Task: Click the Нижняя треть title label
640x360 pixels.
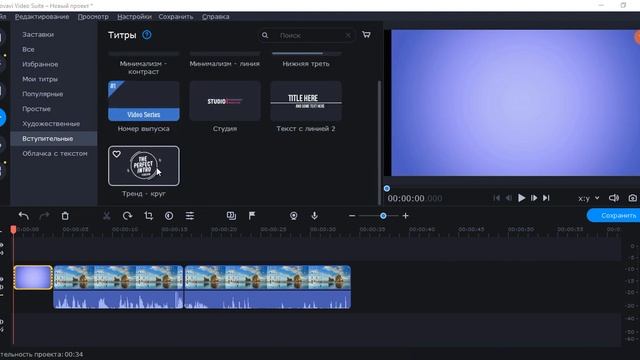Action: (x=306, y=64)
